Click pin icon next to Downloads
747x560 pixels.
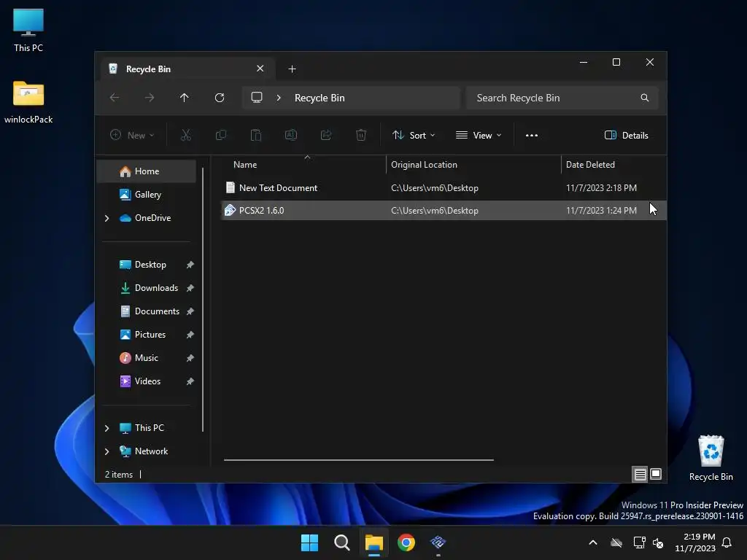click(x=190, y=288)
